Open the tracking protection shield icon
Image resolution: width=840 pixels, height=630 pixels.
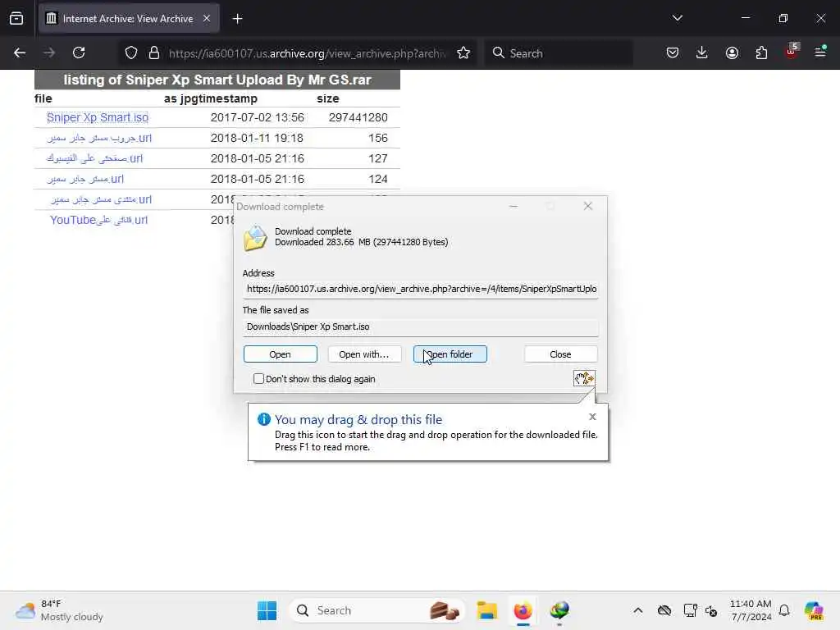131,53
